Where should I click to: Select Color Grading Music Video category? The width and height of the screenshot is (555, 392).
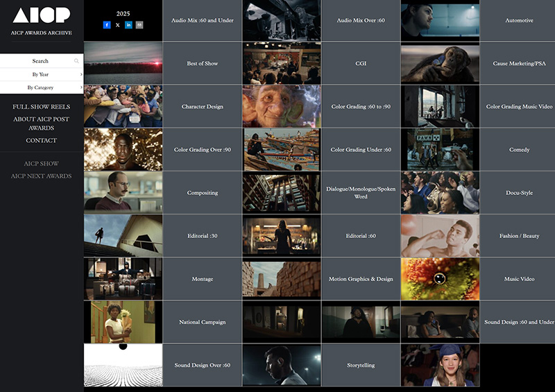(x=519, y=106)
